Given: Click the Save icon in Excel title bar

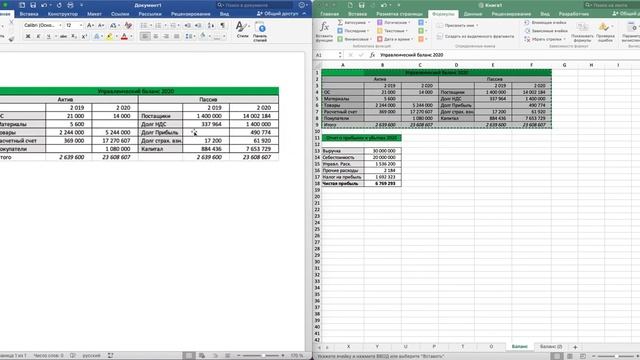Looking at the screenshot, I should tap(362, 5).
